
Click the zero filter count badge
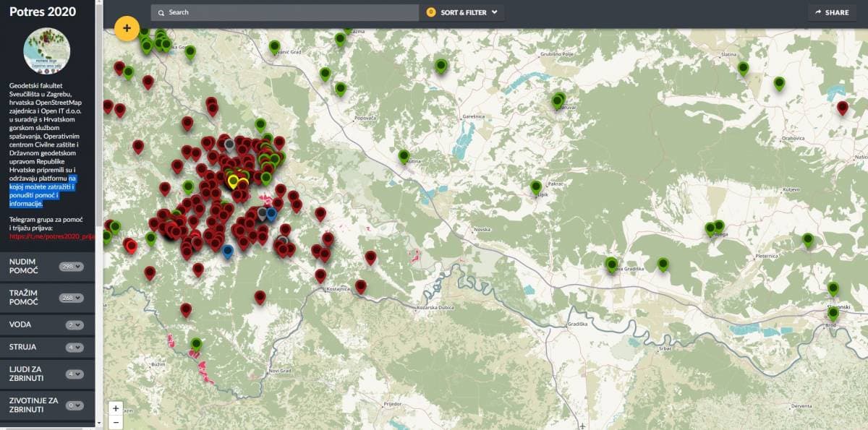coord(431,12)
